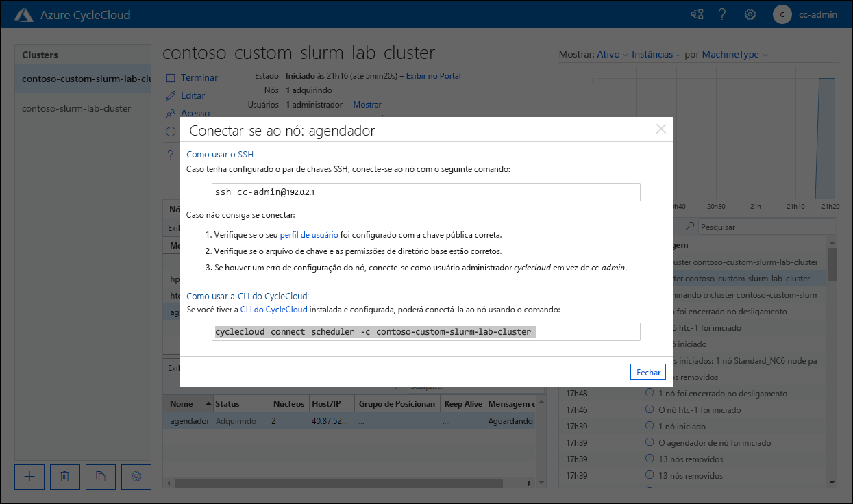Delete the cluster using the trash icon
Screen dimensions: 853x504
pyautogui.click(x=64, y=477)
